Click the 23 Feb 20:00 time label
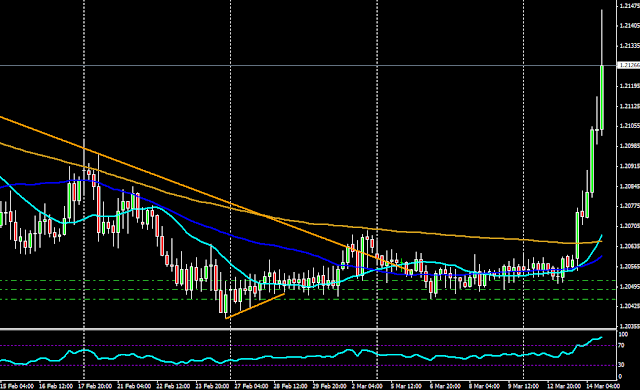This screenshot has width=640, height=390. [212, 386]
